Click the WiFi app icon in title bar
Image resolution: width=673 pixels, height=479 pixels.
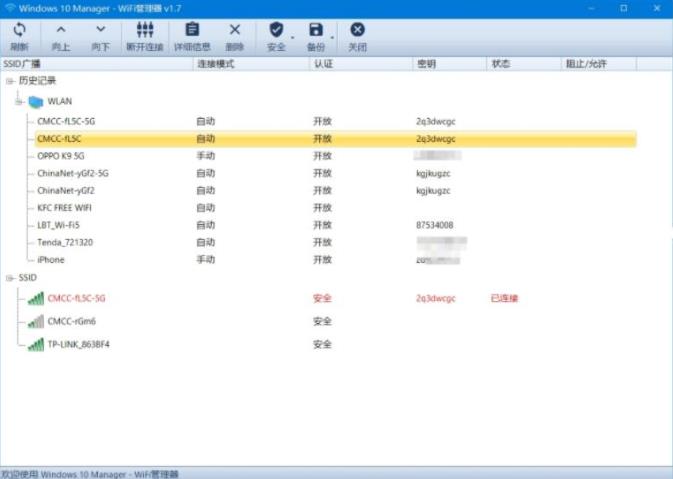[x=10, y=8]
